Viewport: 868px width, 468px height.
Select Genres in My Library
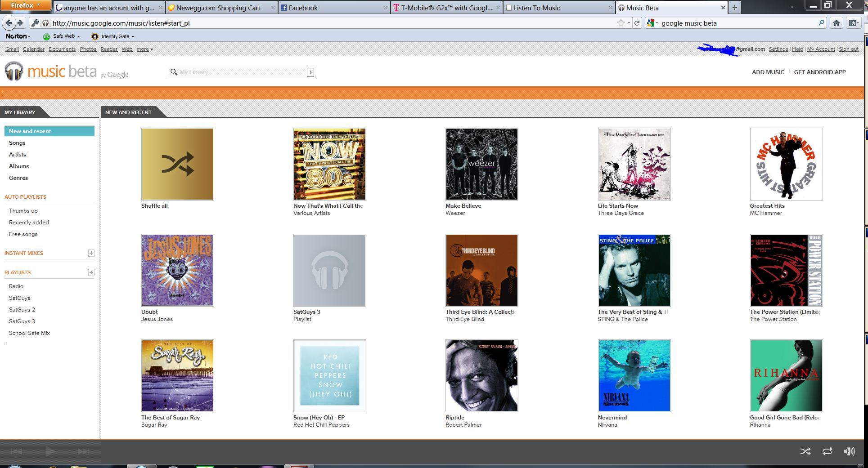click(x=18, y=178)
